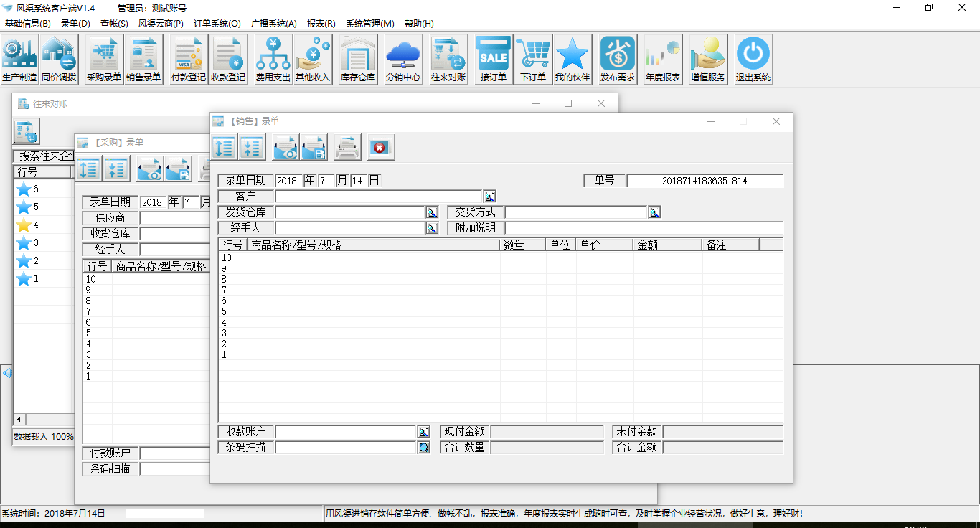Open 费用支出 expense icon
The image size is (980, 528).
[273, 59]
